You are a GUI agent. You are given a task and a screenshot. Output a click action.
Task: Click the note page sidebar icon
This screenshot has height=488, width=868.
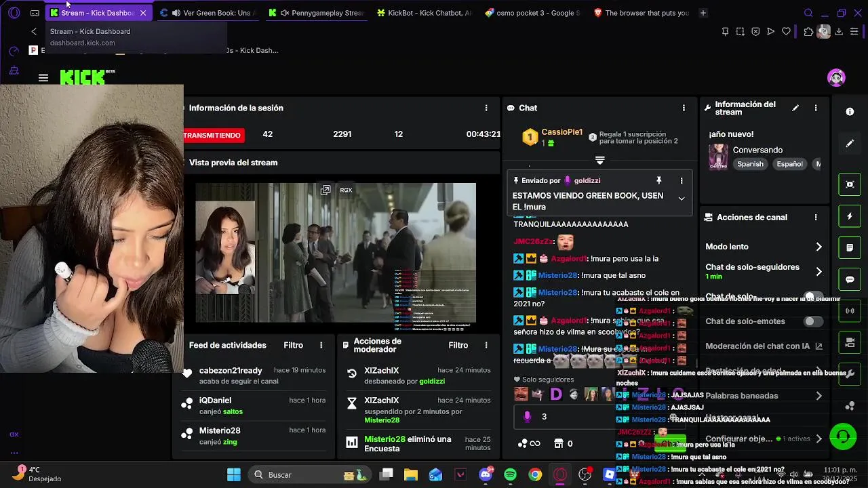point(850,247)
